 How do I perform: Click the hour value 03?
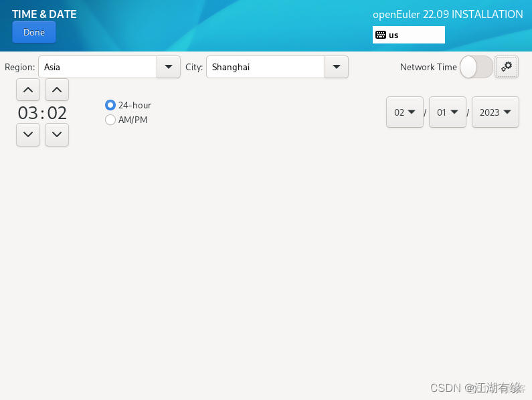tap(28, 113)
